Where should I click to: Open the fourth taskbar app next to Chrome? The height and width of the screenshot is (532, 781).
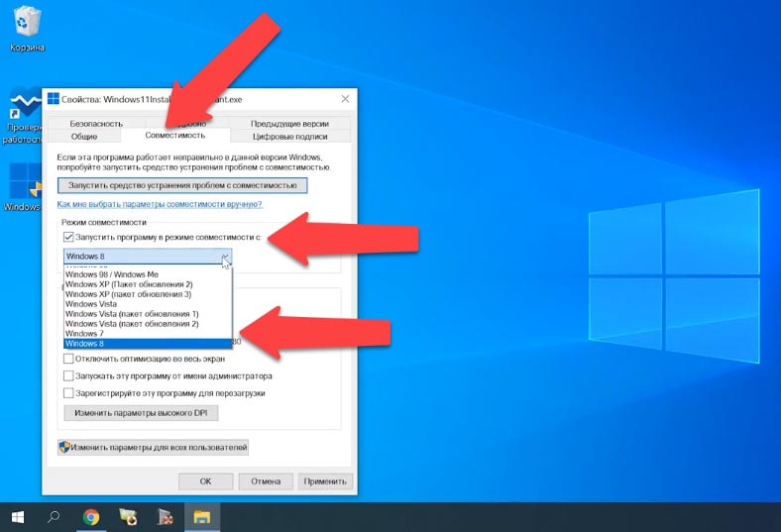(x=128, y=517)
